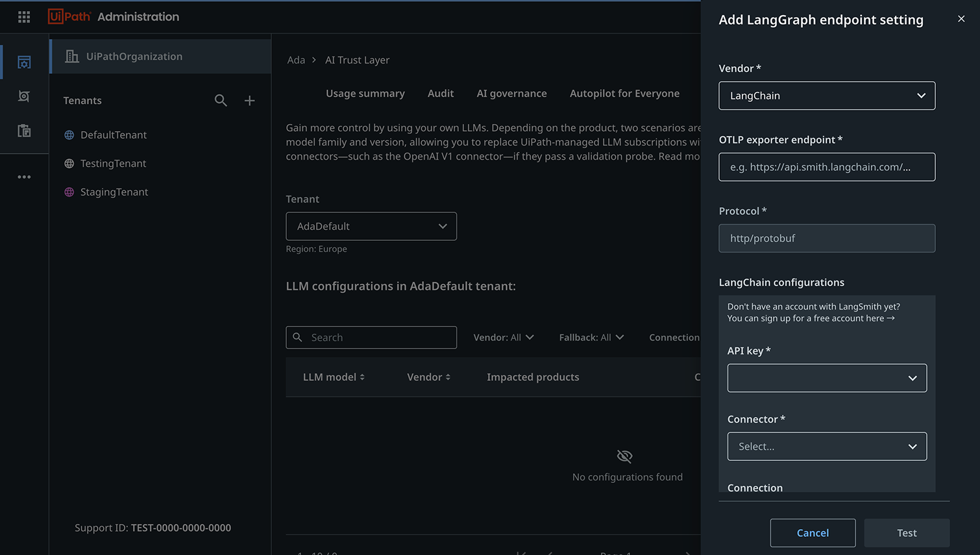The width and height of the screenshot is (980, 555).
Task: Switch to the AI governance tab
Action: pyautogui.click(x=511, y=93)
